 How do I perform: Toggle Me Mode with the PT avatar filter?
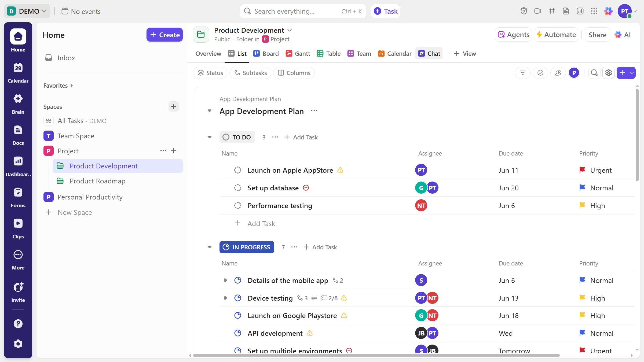[574, 73]
